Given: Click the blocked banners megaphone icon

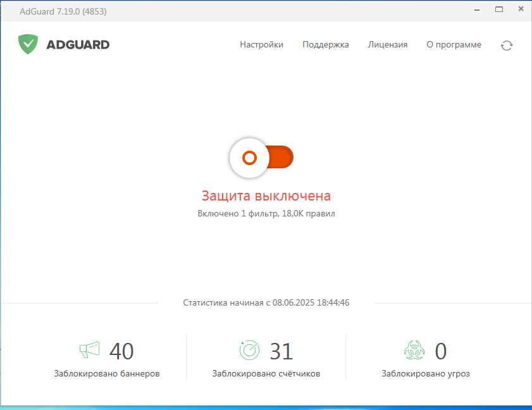Looking at the screenshot, I should click(90, 350).
